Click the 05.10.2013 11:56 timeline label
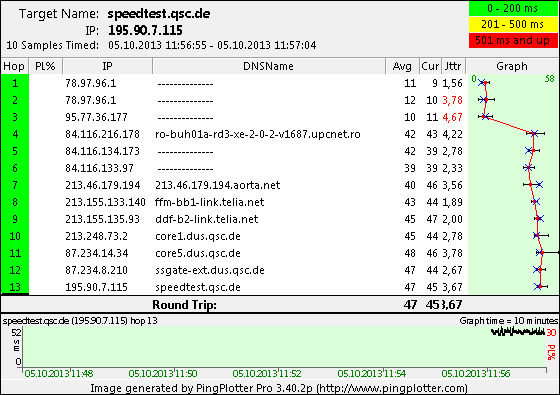Screen dimensions: 560x395 (x=476, y=374)
